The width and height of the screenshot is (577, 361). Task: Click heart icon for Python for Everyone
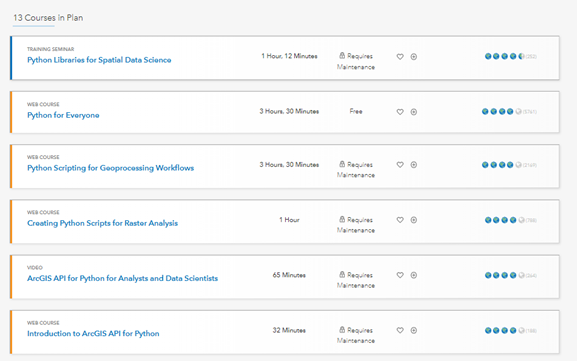tap(400, 112)
